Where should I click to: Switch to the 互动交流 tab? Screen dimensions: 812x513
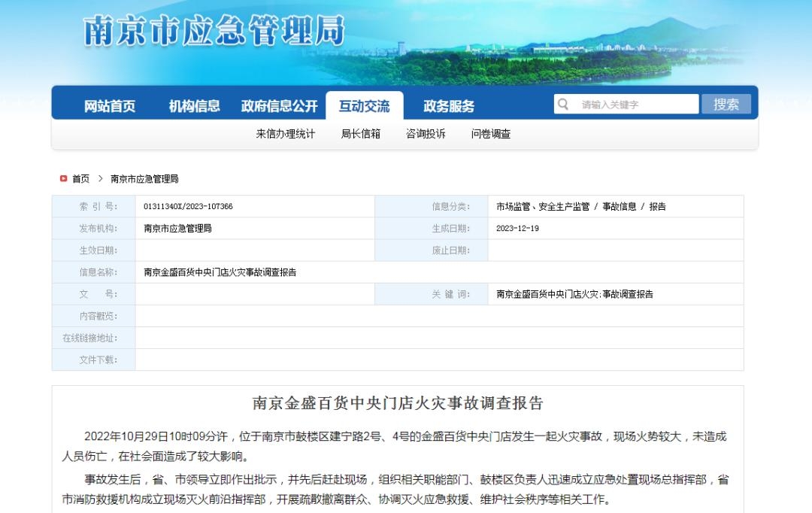coord(365,105)
